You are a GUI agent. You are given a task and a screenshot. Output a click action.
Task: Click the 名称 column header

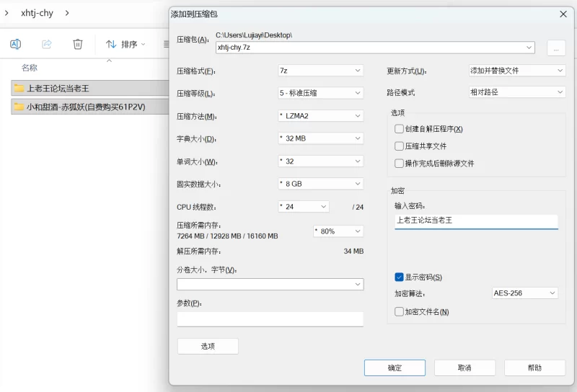pos(30,68)
